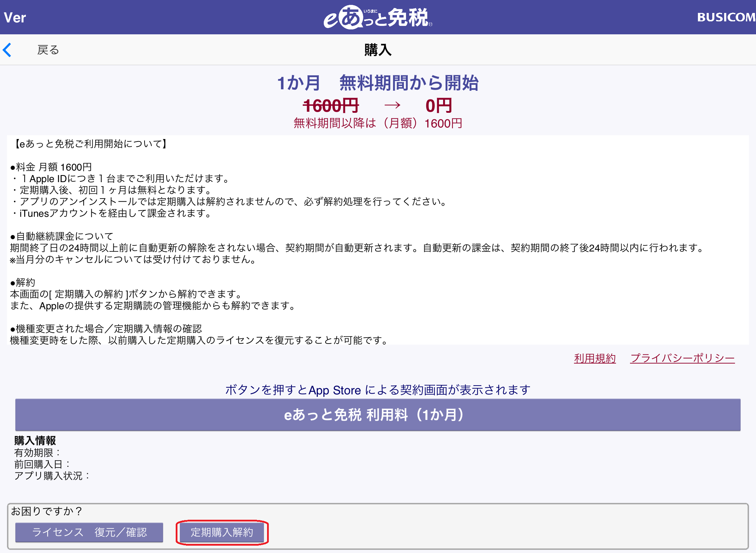Click the 購入情報 heading
The height and width of the screenshot is (553, 756).
(35, 441)
